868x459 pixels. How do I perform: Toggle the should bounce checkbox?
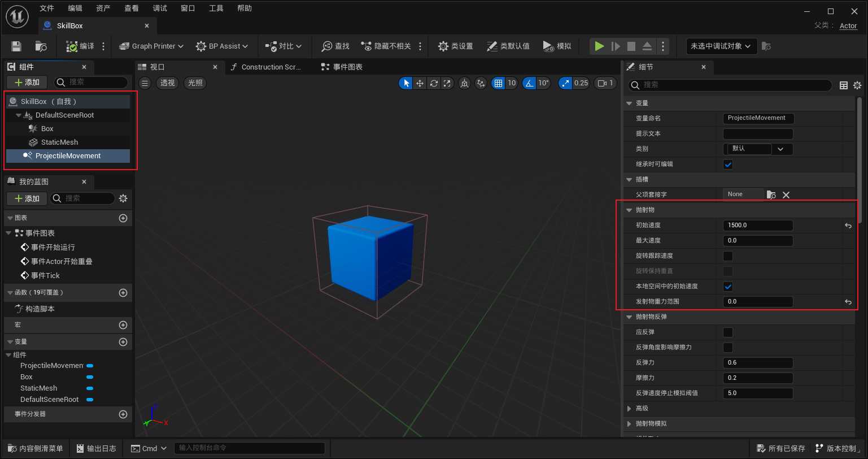(728, 332)
